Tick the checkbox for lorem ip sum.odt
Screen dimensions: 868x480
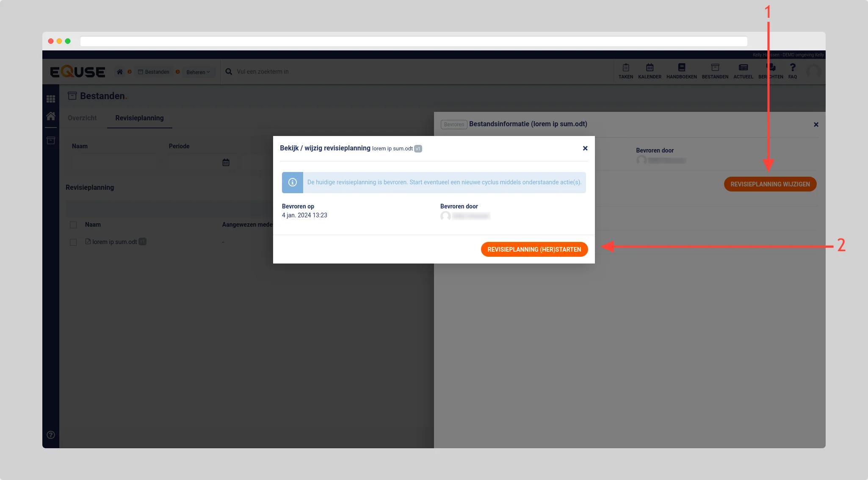(x=73, y=242)
